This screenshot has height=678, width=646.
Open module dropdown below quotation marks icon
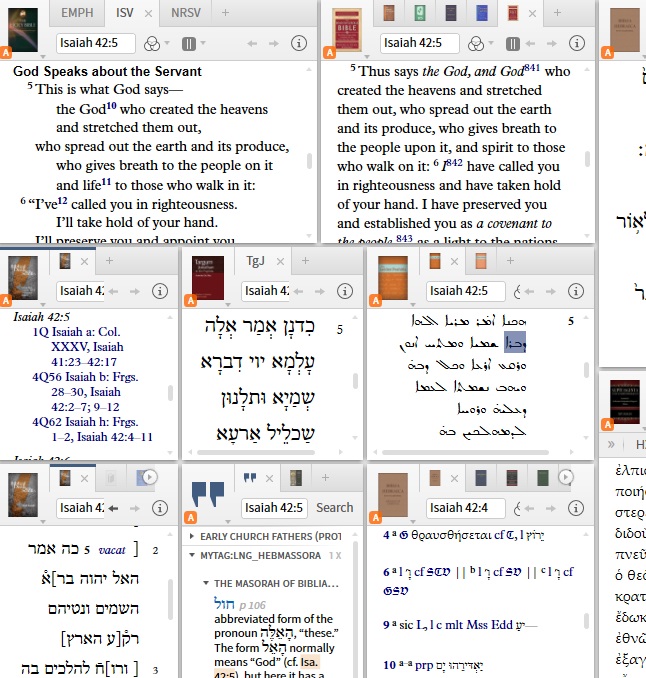[x=227, y=521]
